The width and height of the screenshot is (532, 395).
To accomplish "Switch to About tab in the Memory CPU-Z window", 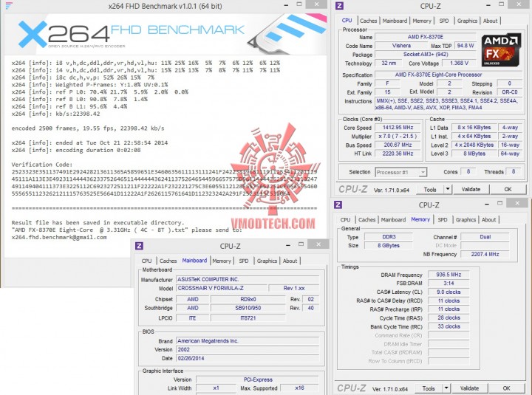I will coord(489,220).
